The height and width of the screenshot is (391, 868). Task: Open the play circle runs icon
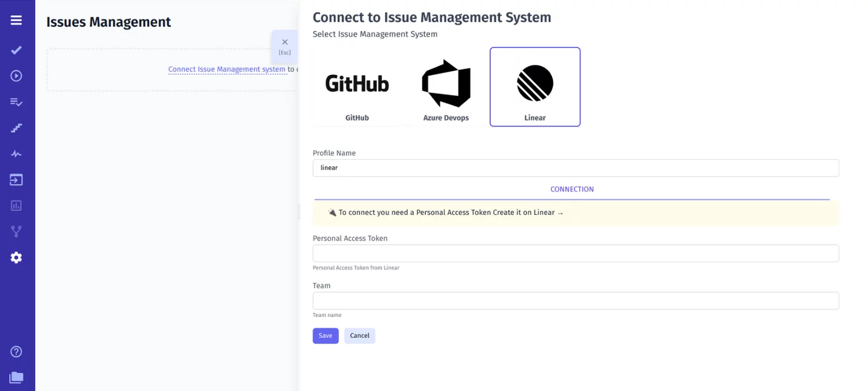(x=16, y=76)
